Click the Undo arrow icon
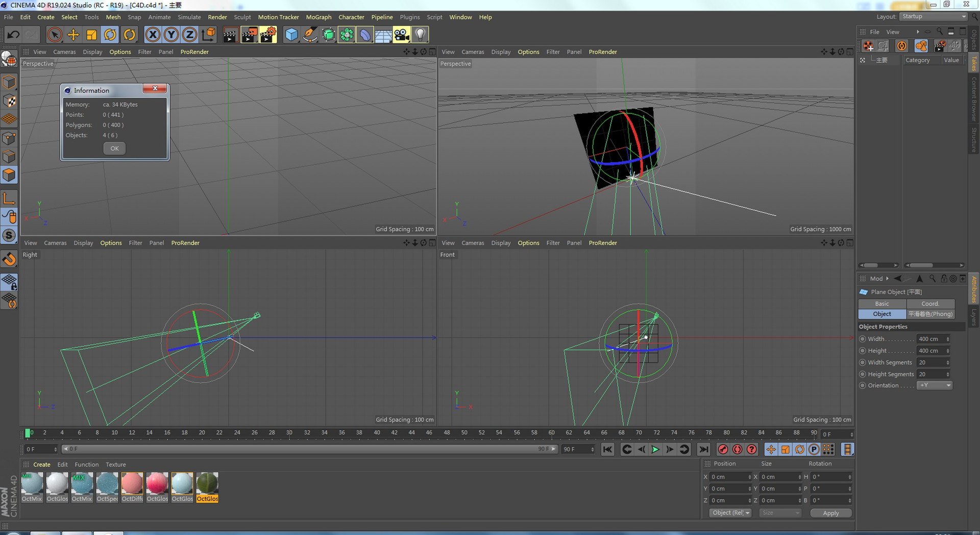Viewport: 980px width, 535px height. [13, 35]
